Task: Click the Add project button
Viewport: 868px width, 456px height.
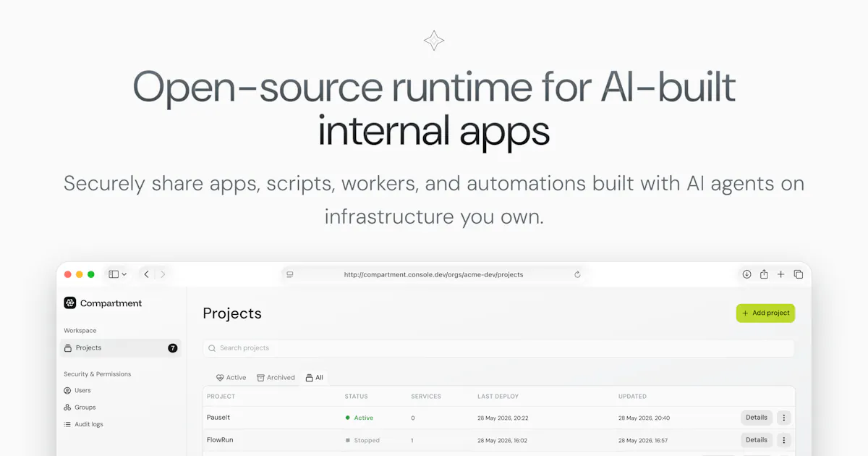Action: tap(765, 313)
